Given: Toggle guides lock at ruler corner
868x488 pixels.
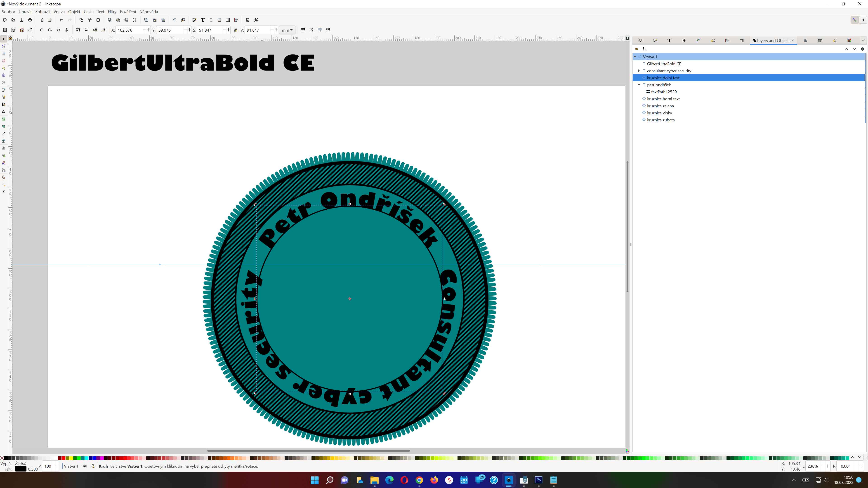Looking at the screenshot, I should [10, 38].
